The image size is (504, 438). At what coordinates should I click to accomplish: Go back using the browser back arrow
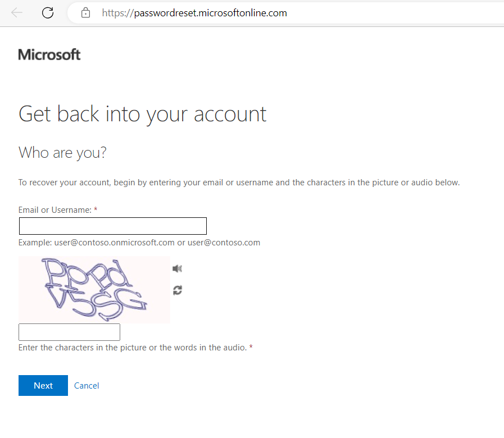click(x=16, y=13)
